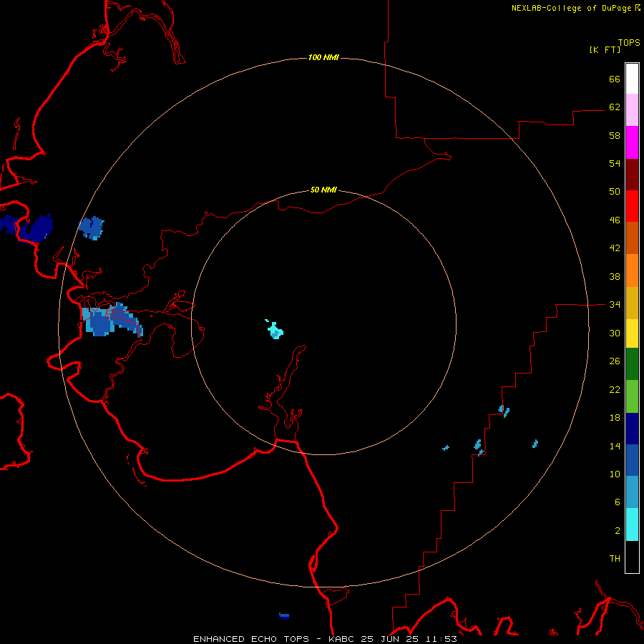The width and height of the screenshot is (644, 644).
Task: Select the light green legend swatch
Action: click(x=632, y=396)
